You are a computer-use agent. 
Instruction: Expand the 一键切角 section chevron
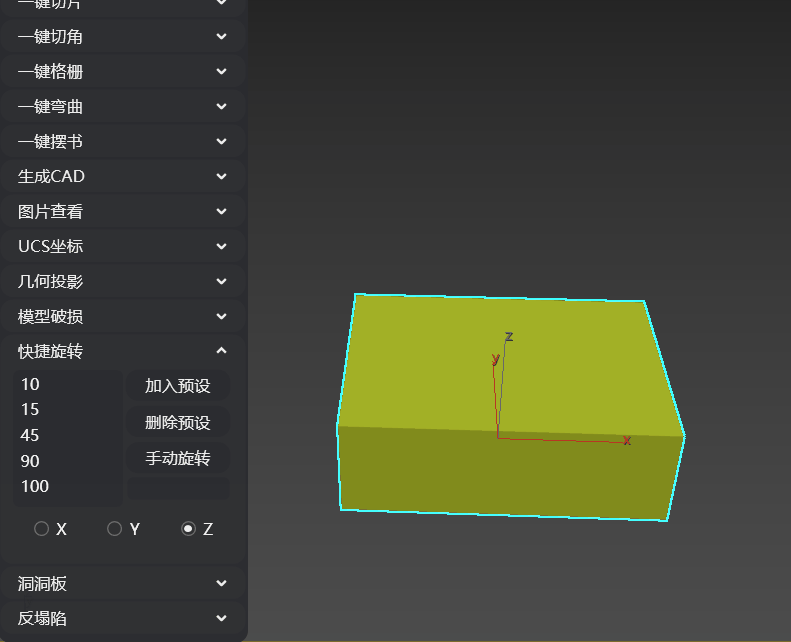[221, 36]
